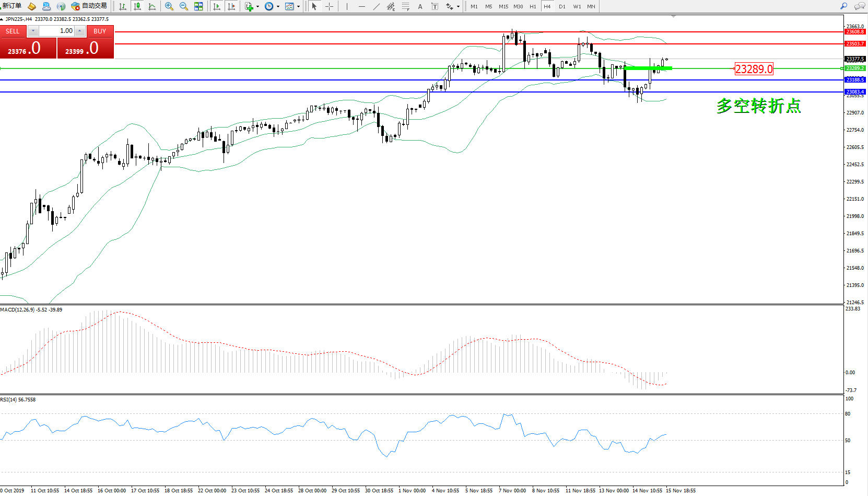Pick the Fibonacci Retracement tool
This screenshot has width=868, height=496.
[x=406, y=6]
